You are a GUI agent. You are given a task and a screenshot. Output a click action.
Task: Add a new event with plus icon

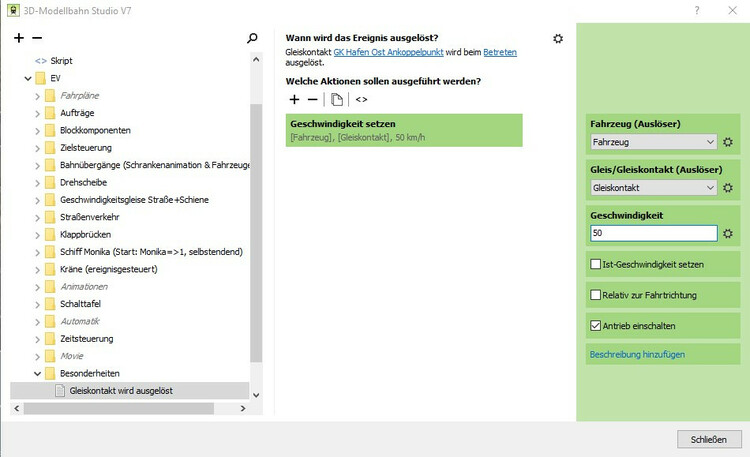coord(19,38)
